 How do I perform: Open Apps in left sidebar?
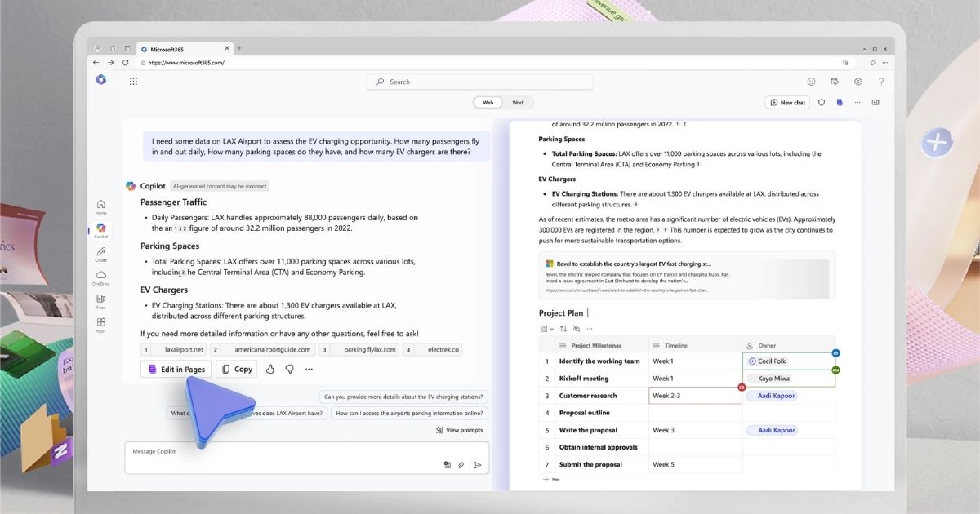tap(100, 326)
